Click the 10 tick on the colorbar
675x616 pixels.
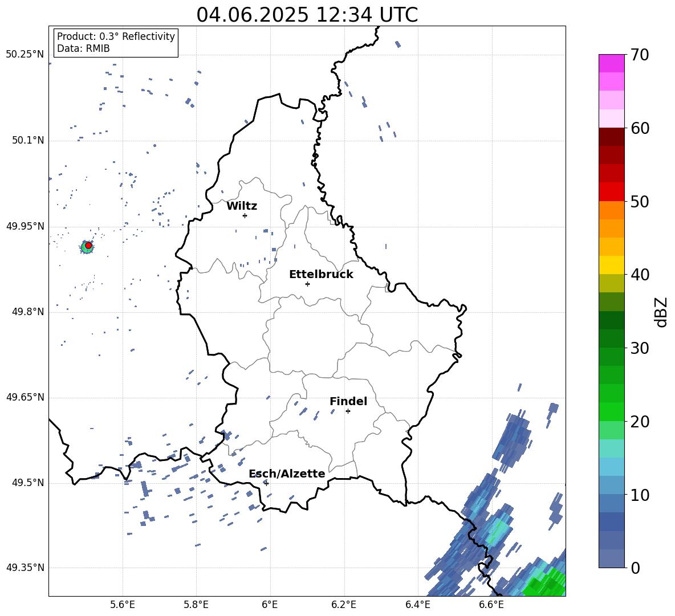pyautogui.click(x=640, y=495)
